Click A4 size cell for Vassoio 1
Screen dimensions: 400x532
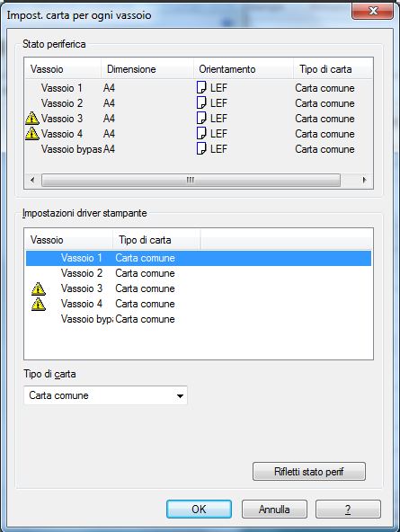[109, 88]
